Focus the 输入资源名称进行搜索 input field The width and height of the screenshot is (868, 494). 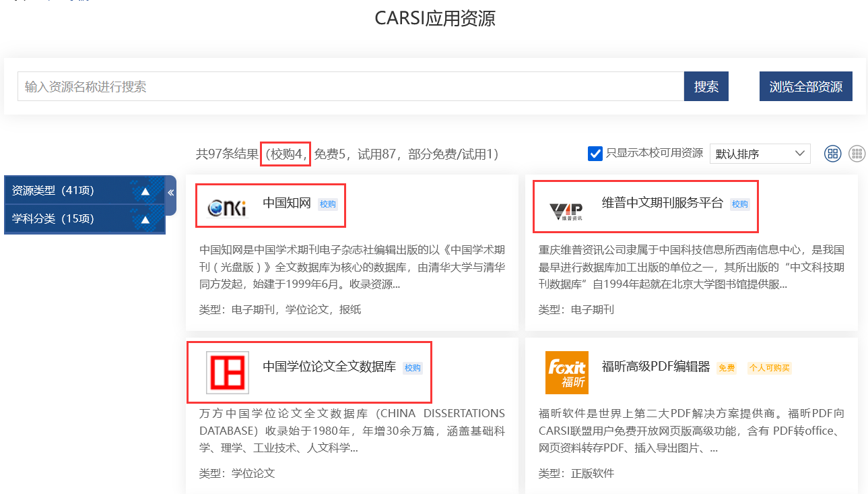click(351, 86)
